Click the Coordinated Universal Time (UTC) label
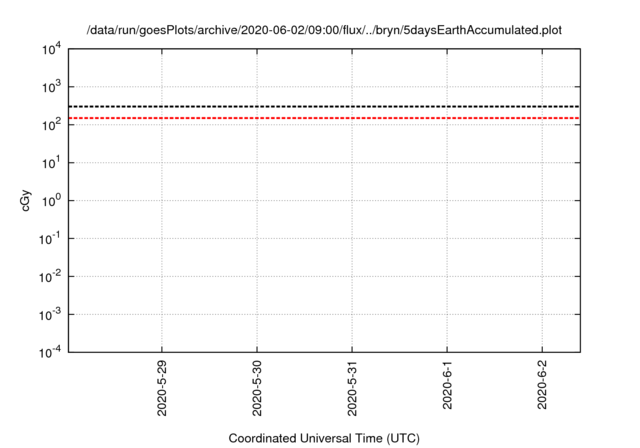The height and width of the screenshot is (448, 640). click(x=324, y=438)
